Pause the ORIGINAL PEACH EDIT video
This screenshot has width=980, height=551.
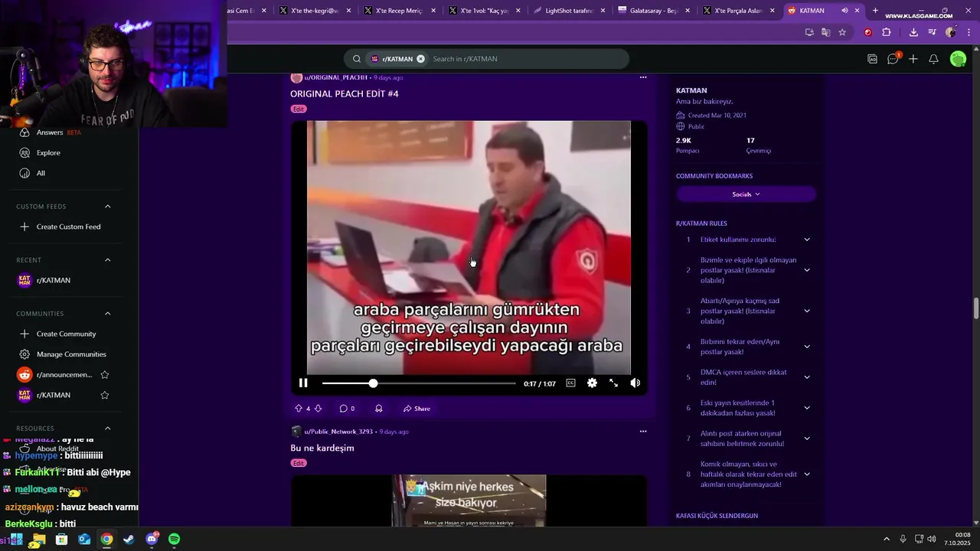[303, 383]
